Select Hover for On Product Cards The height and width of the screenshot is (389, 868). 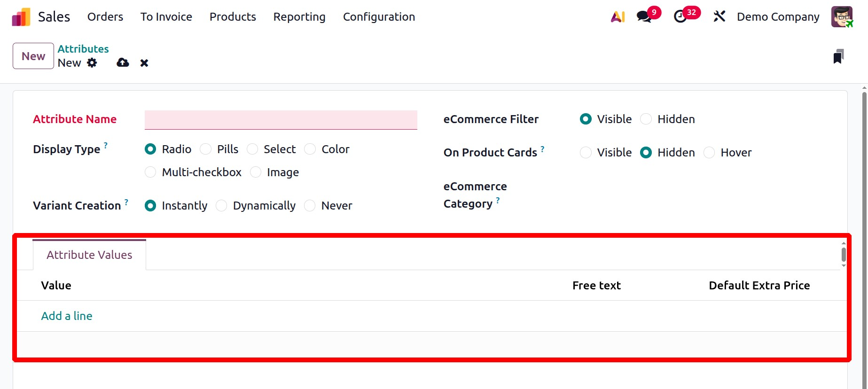point(710,153)
